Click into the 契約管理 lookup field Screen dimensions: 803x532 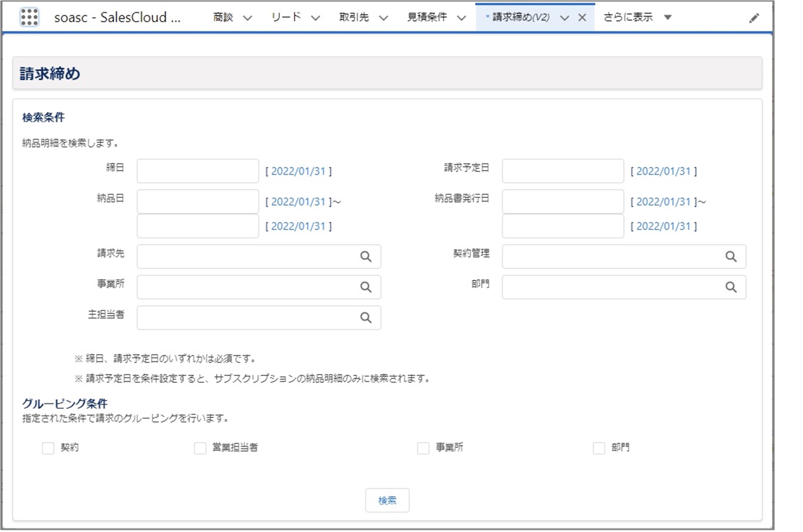[624, 256]
